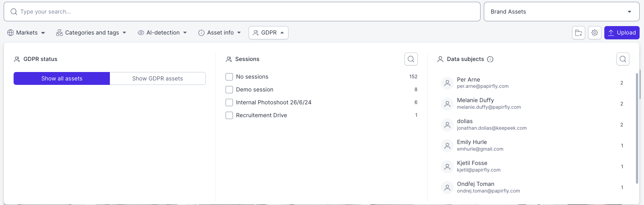
Task: Click the dolias avatar icon
Action: pyautogui.click(x=447, y=125)
